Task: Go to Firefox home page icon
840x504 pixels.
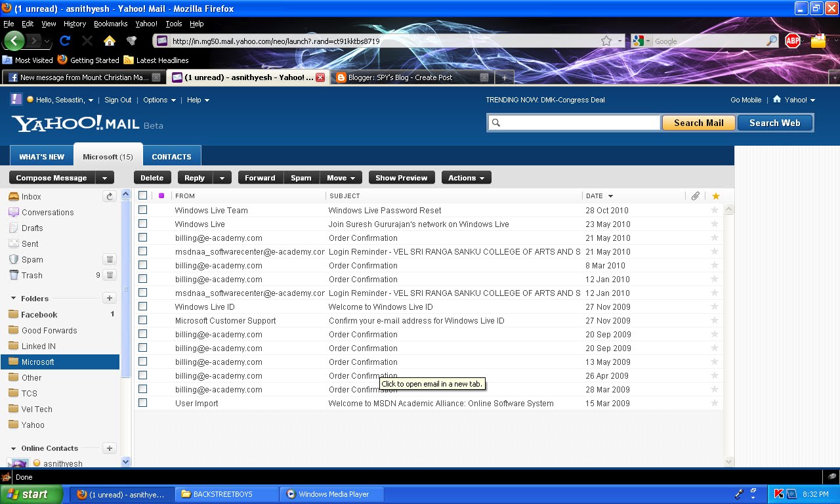Action: pos(110,41)
